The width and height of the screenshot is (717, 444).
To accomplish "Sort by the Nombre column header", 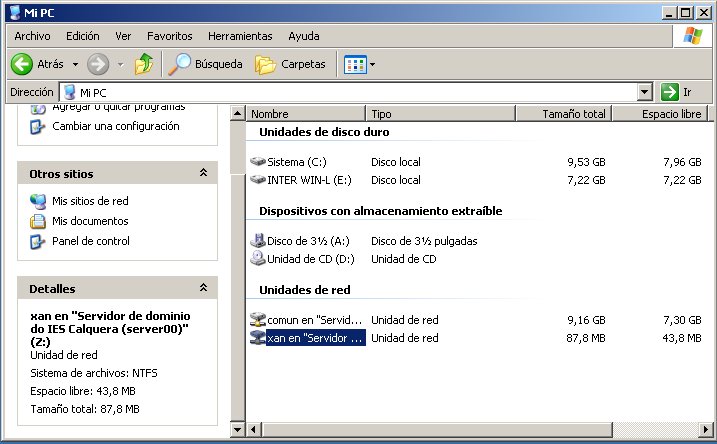I will coord(305,114).
